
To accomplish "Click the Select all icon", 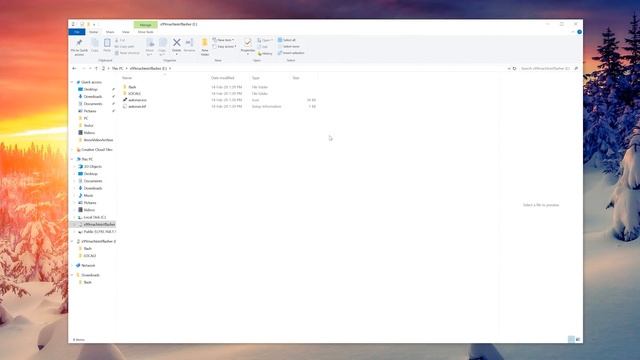I will (280, 40).
